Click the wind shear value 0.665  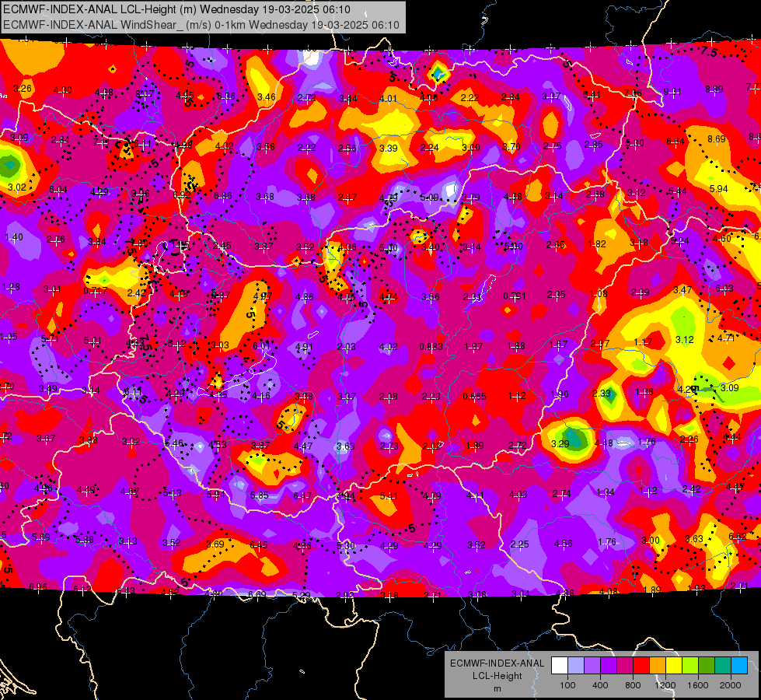click(x=474, y=397)
